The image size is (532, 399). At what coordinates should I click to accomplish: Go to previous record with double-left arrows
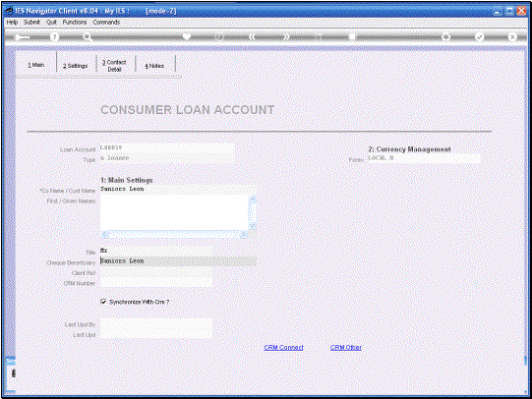point(252,36)
